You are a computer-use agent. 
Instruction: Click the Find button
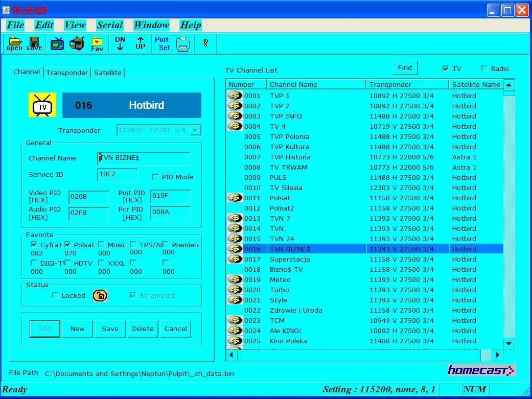405,68
